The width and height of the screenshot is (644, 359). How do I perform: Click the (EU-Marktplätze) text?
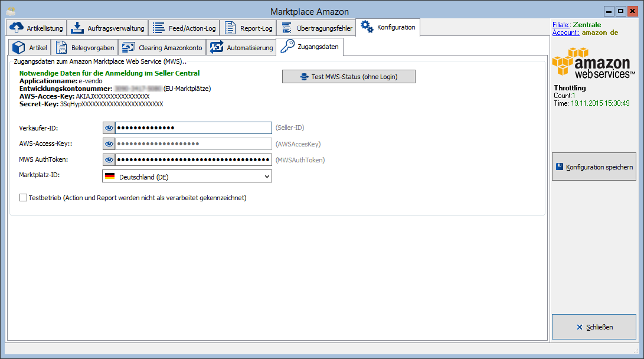point(187,89)
